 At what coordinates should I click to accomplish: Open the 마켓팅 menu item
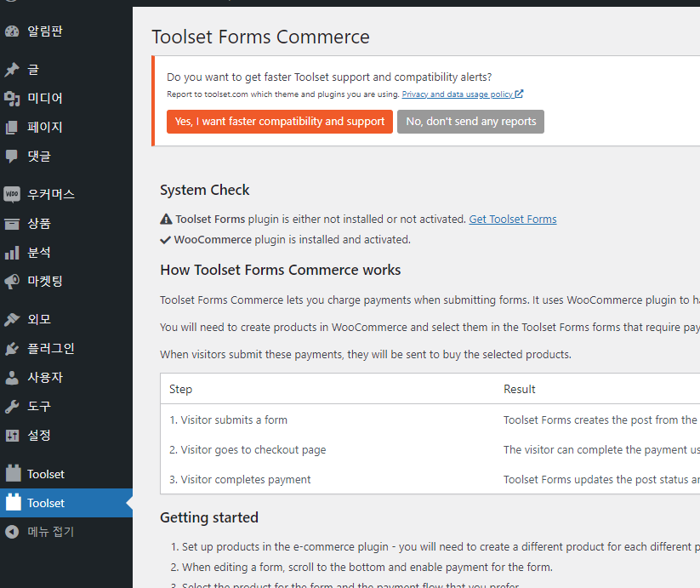[66, 282]
